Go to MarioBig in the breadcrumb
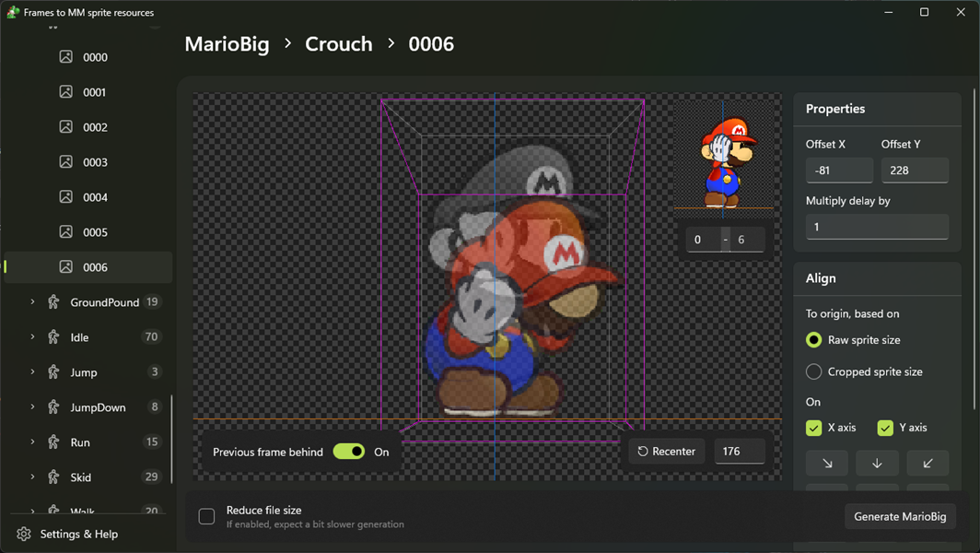Viewport: 980px width, 553px height. [x=227, y=44]
